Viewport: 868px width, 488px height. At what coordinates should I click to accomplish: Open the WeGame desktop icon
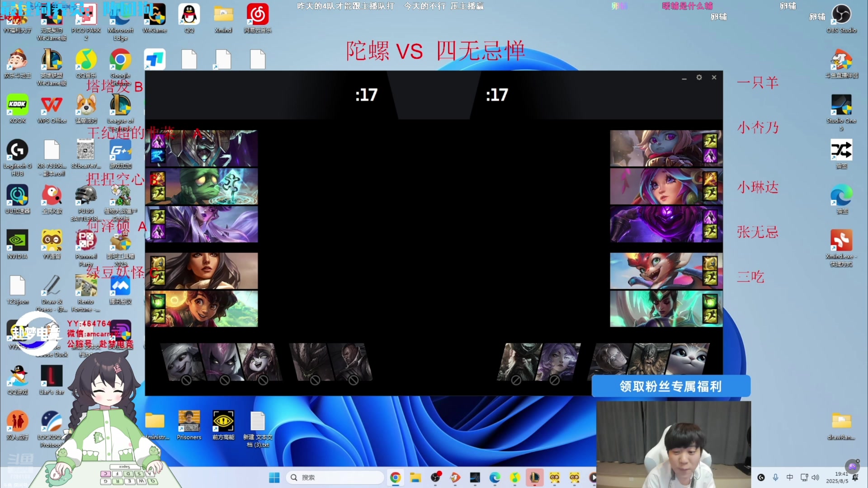coord(155,19)
